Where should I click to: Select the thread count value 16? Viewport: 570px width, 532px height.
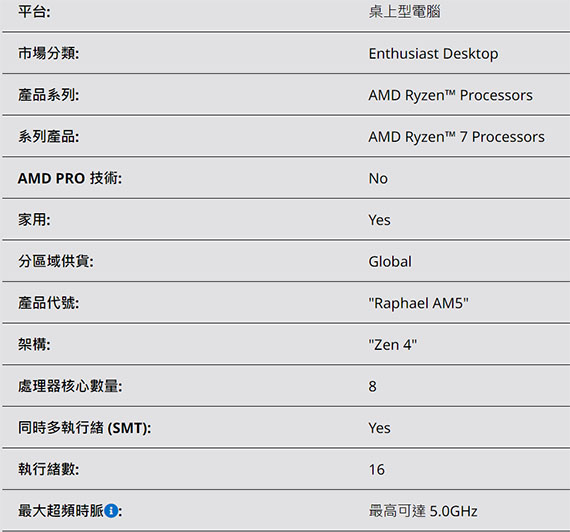[377, 469]
